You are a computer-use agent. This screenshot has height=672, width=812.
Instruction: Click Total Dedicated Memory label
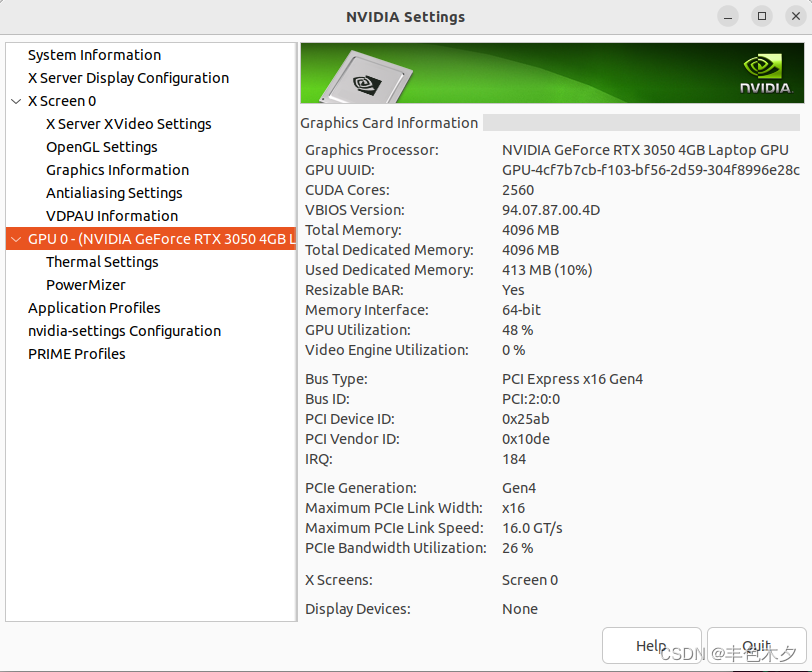coord(389,250)
